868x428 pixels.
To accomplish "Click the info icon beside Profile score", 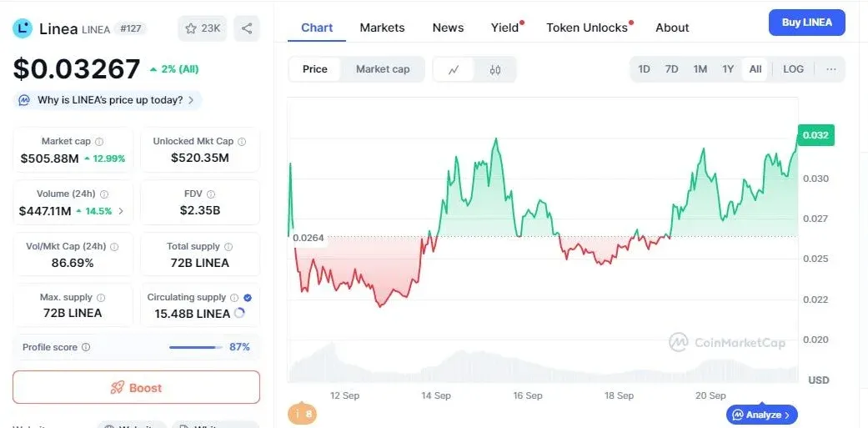I will [86, 347].
